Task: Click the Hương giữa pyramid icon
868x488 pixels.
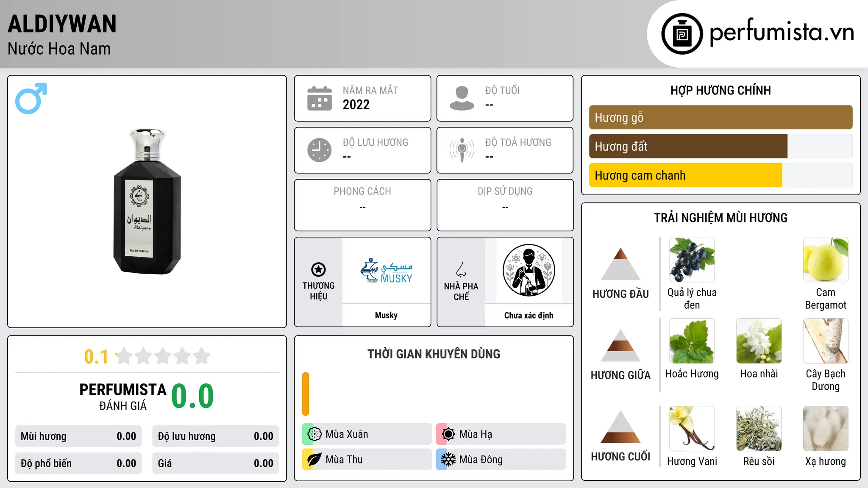Action: (620, 345)
